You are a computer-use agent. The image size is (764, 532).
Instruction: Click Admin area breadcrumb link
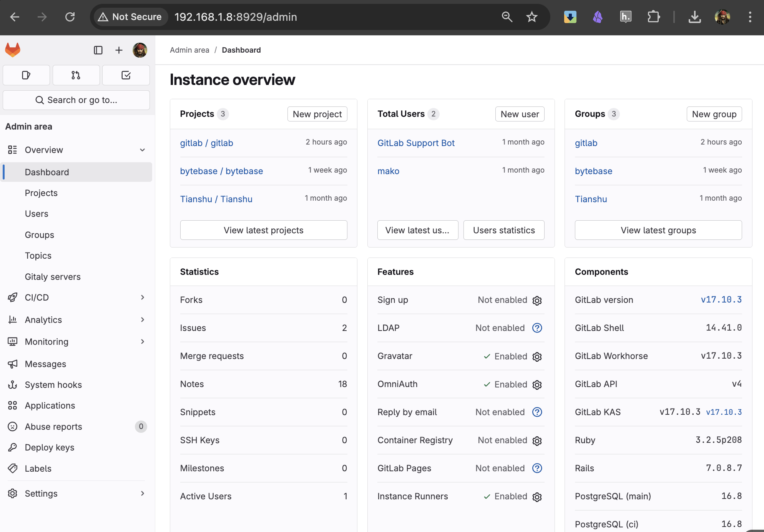click(x=189, y=50)
